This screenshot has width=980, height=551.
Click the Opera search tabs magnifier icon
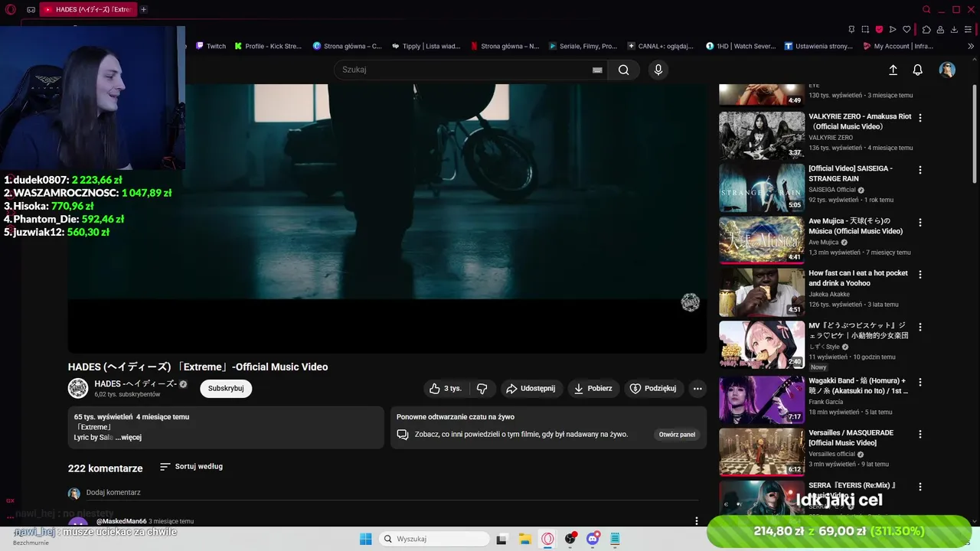[926, 10]
